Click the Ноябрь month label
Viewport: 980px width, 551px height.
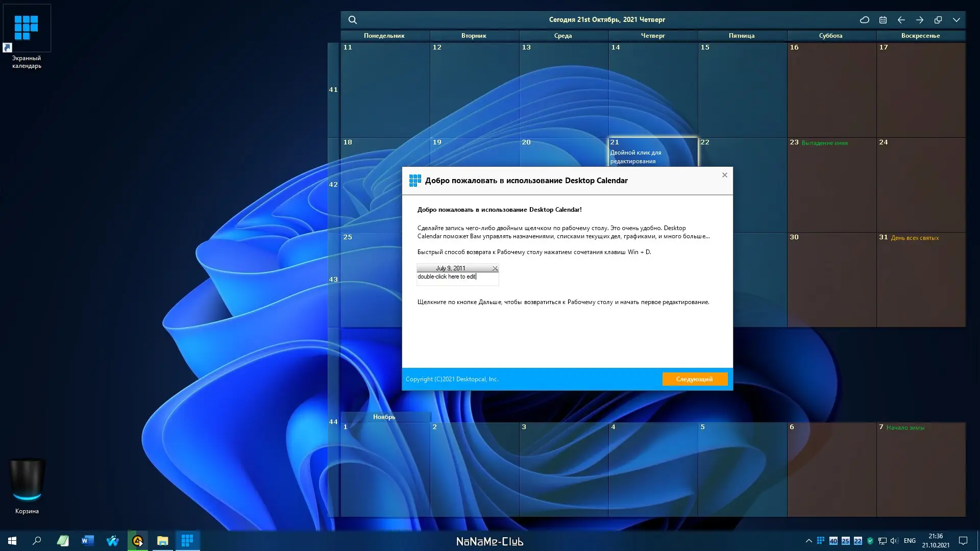[x=384, y=417]
